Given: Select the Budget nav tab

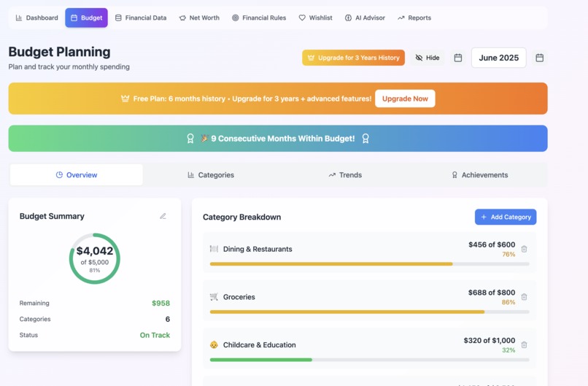Looking at the screenshot, I should (x=86, y=18).
